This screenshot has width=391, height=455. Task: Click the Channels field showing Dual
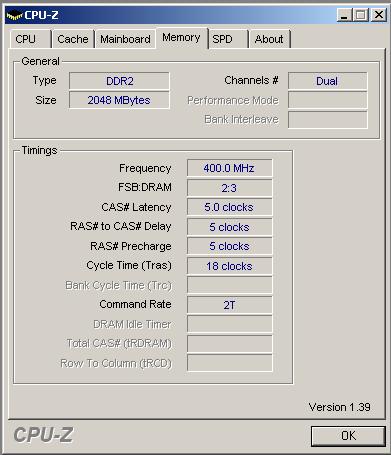click(328, 81)
